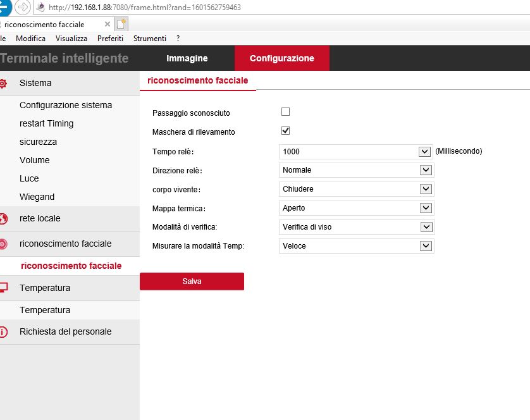Open the sicurezza settings page

coord(38,142)
